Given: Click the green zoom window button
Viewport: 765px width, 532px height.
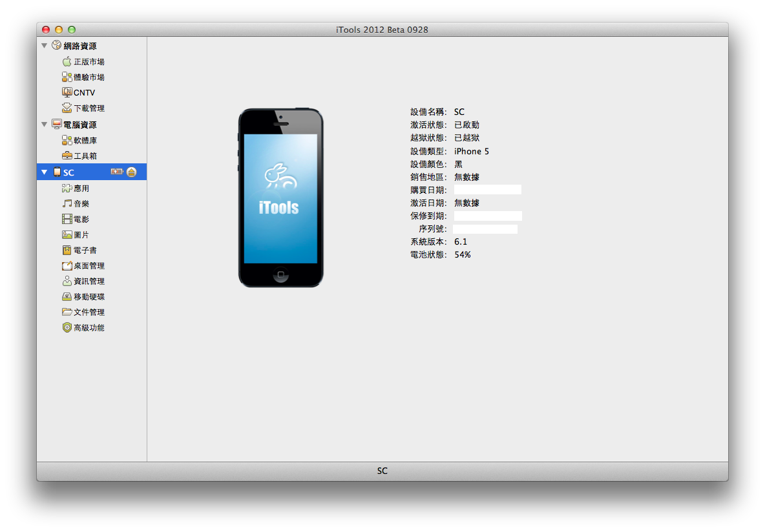Looking at the screenshot, I should coord(72,30).
